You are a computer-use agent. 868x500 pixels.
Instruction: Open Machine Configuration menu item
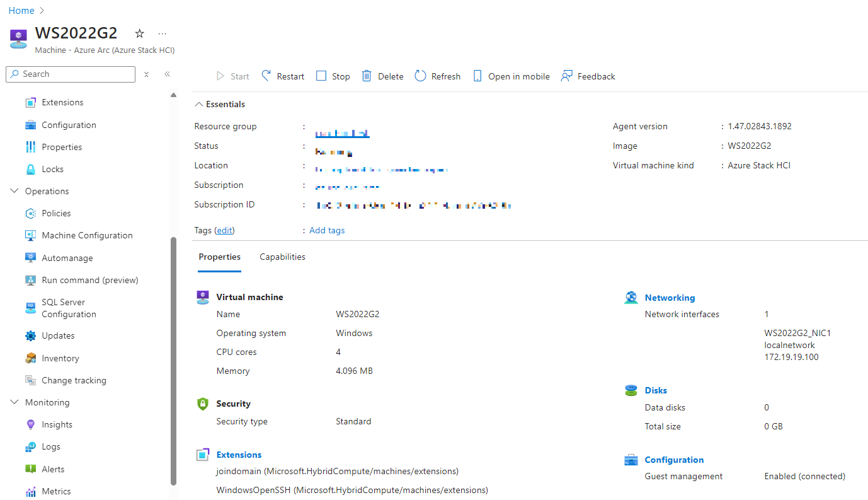(x=88, y=235)
